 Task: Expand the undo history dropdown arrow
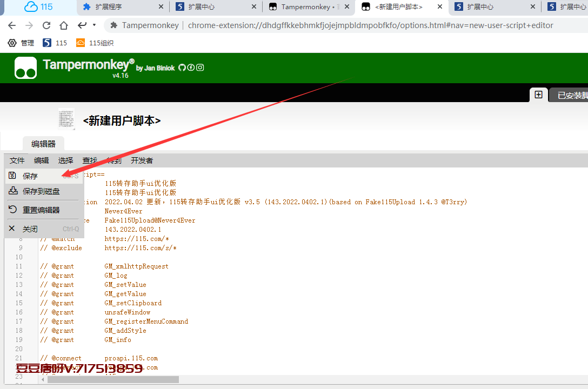pyautogui.click(x=95, y=25)
